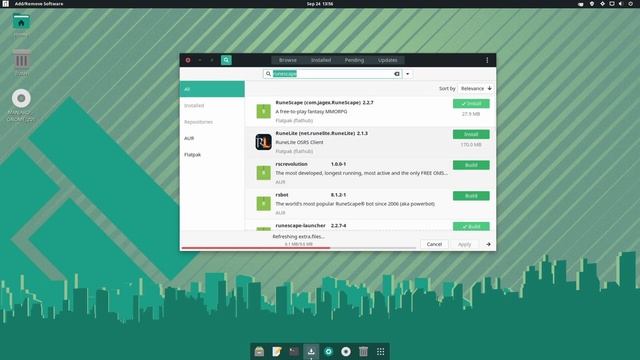Open the teal settings icon in the dock
This screenshot has height=360, width=640.
329,351
